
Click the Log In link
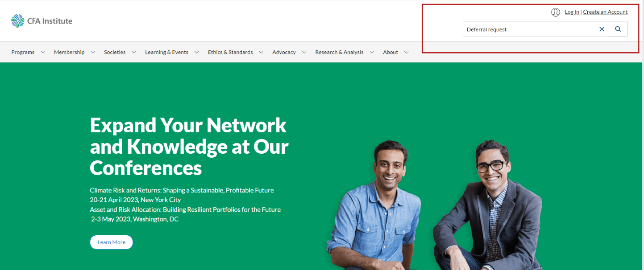[x=572, y=12]
